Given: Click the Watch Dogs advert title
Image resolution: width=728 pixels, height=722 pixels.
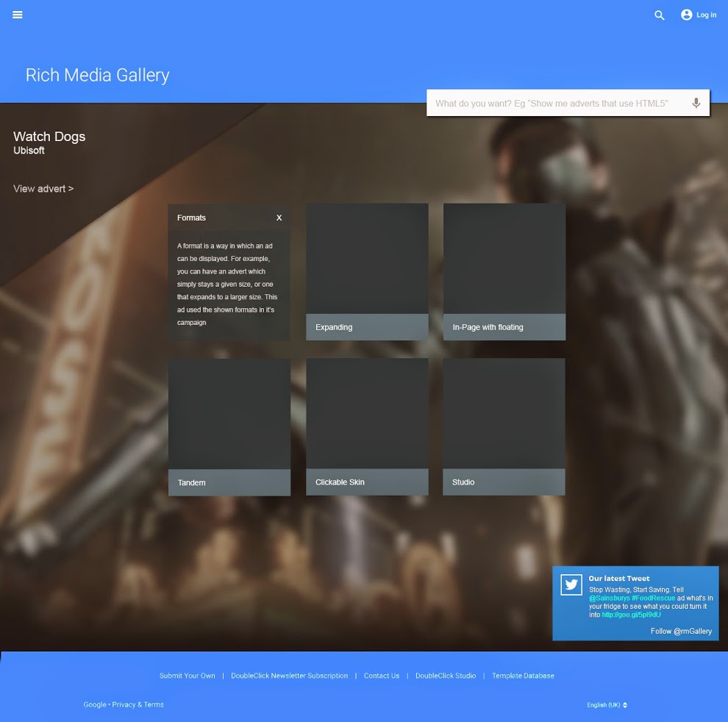Looking at the screenshot, I should (49, 137).
